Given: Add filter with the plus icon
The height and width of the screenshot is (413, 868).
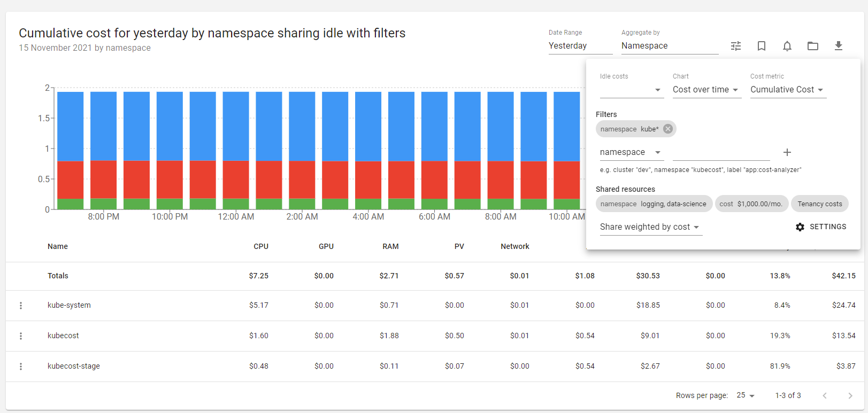Looking at the screenshot, I should tap(787, 152).
